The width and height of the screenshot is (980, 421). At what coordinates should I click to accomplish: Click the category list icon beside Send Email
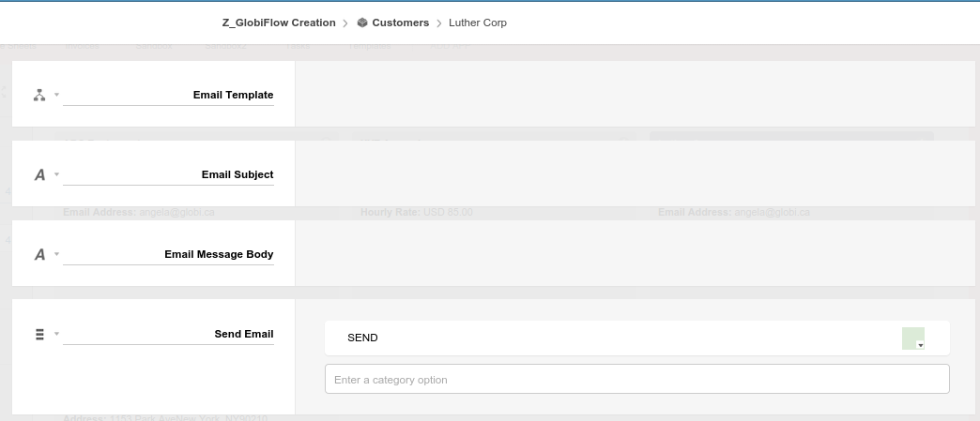pyautogui.click(x=39, y=334)
